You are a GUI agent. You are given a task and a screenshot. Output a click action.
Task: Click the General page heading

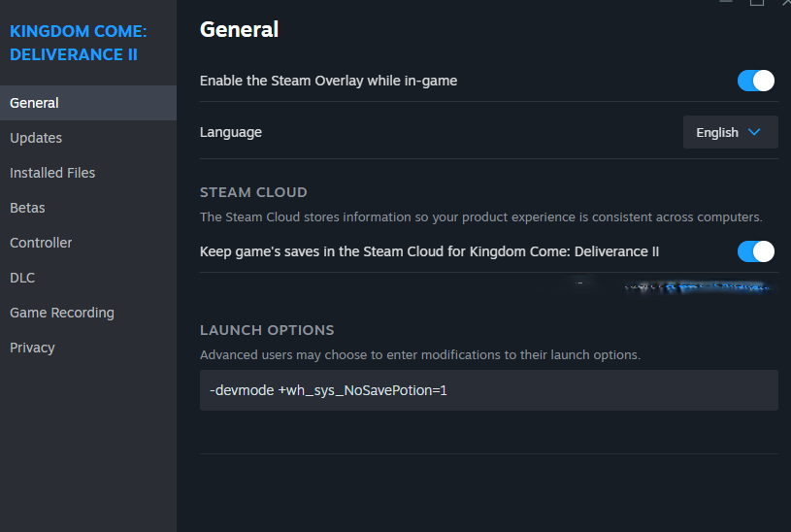pyautogui.click(x=239, y=29)
